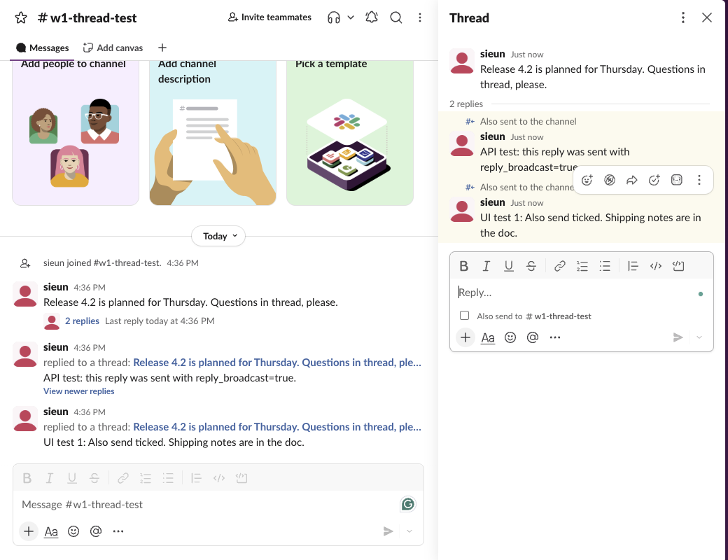Open emoji picker in thread composer
This screenshot has height=560, width=728.
510,337
